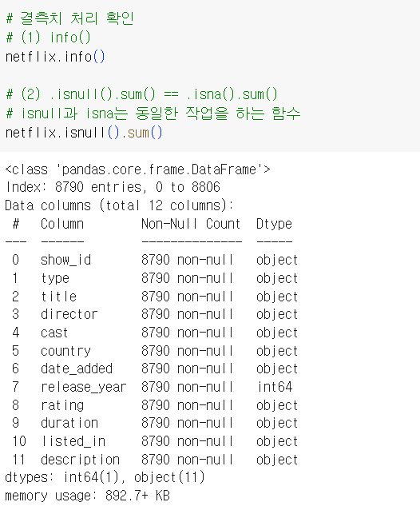Click 'object' dtype in the listed_in row
Image resolution: width=420 pixels, height=506 pixels.
[277, 441]
